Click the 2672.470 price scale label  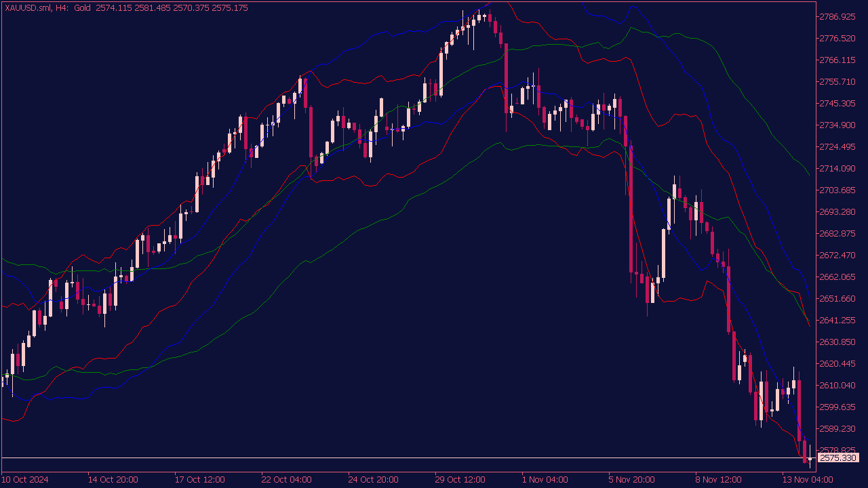click(839, 255)
